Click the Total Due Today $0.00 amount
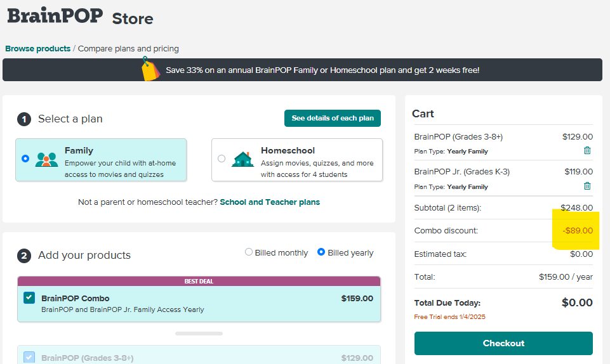The width and height of the screenshot is (610, 364). [x=577, y=302]
